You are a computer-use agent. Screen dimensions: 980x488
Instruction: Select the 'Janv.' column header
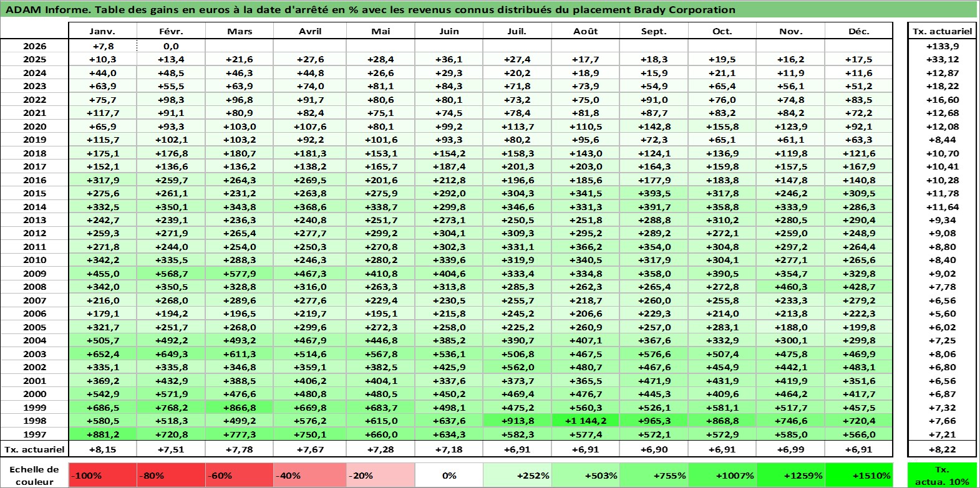pos(102,31)
